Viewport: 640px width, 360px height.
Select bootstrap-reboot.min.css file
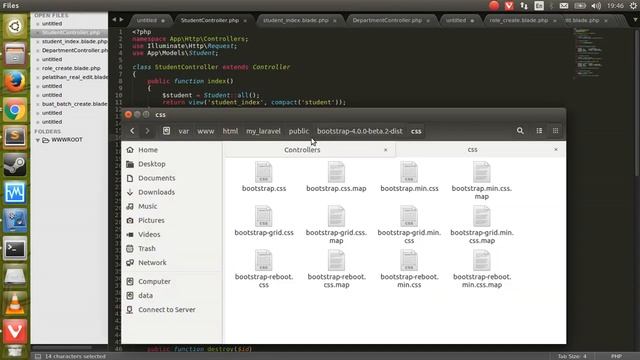point(409,269)
